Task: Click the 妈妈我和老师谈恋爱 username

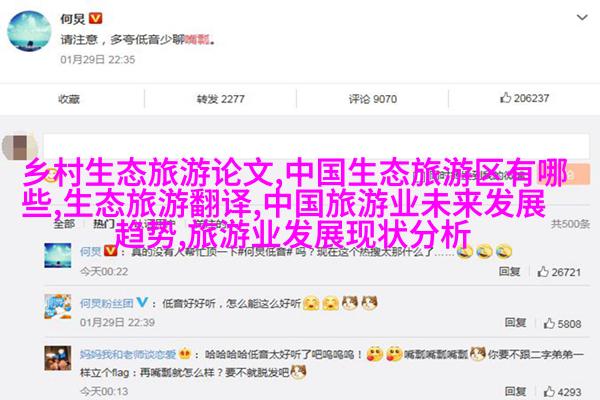Action: (x=128, y=354)
